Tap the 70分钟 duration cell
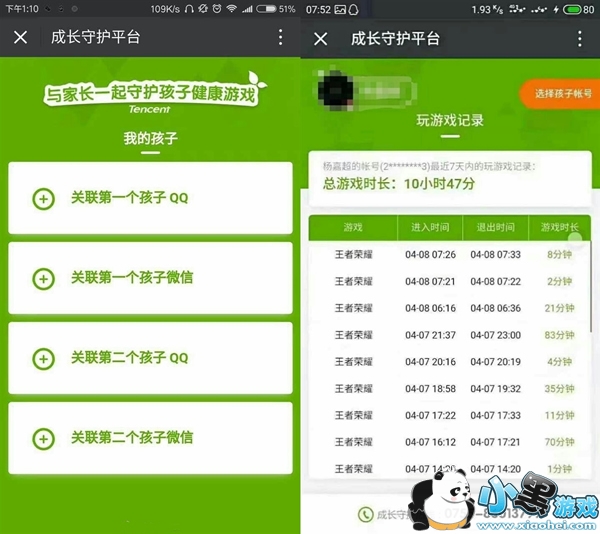 (559, 442)
